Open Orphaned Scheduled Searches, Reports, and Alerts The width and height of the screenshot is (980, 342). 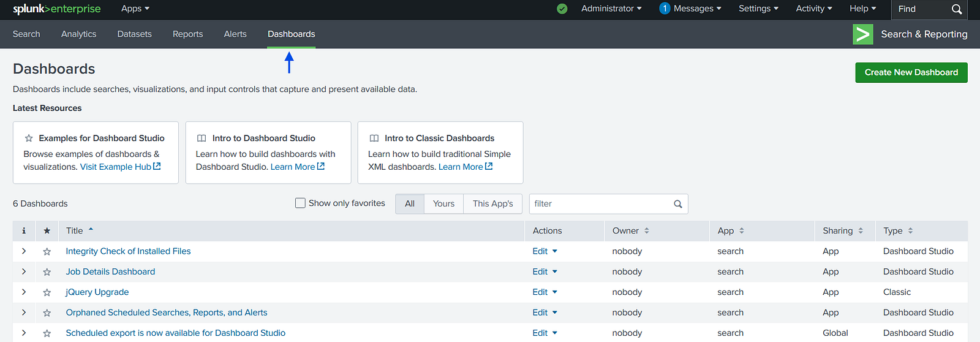[x=167, y=313]
